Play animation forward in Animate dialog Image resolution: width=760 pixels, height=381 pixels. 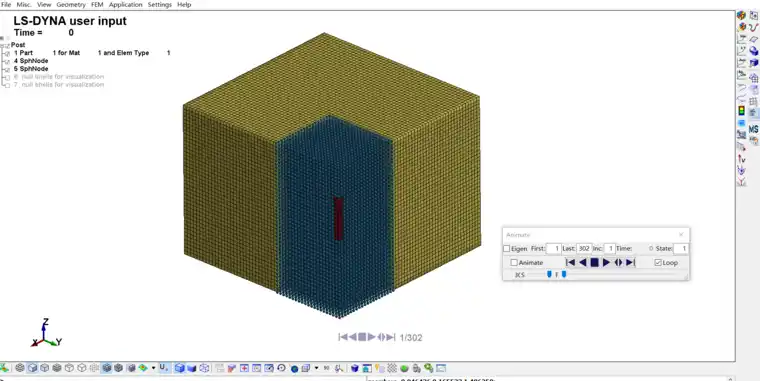pyautogui.click(x=606, y=263)
